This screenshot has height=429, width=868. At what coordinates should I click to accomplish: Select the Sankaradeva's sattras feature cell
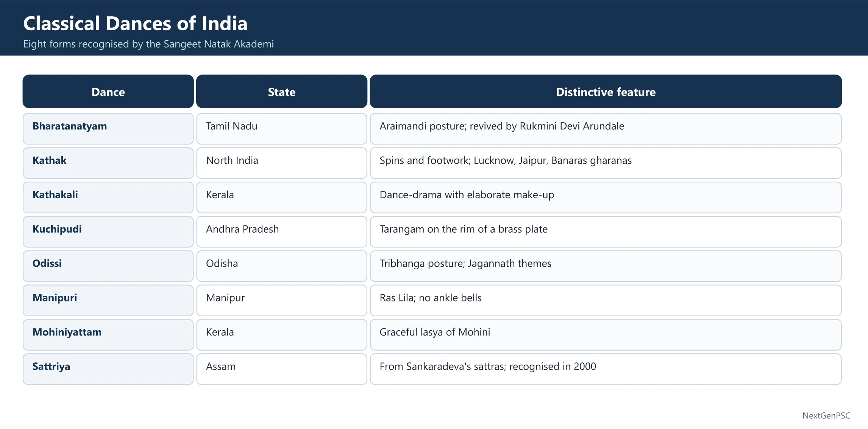[x=606, y=369]
